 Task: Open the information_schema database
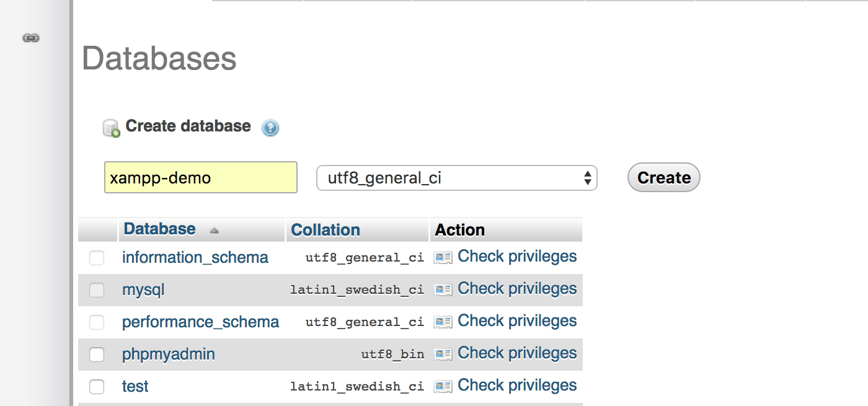point(195,257)
